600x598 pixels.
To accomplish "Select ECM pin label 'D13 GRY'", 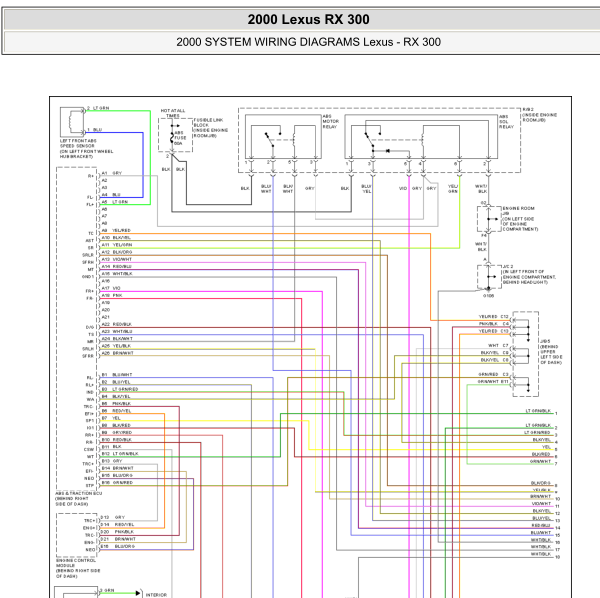I will click(x=112, y=517).
